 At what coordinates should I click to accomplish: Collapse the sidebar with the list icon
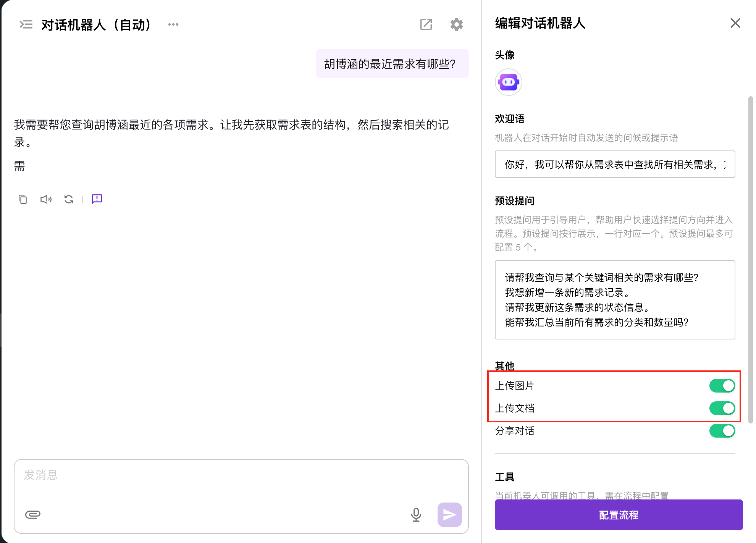tap(26, 24)
